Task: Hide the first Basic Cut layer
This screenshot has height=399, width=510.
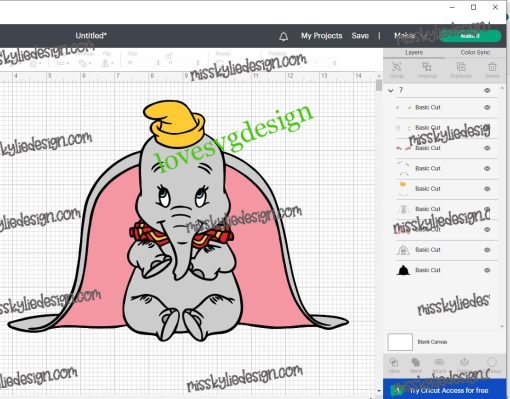Action: pos(487,107)
